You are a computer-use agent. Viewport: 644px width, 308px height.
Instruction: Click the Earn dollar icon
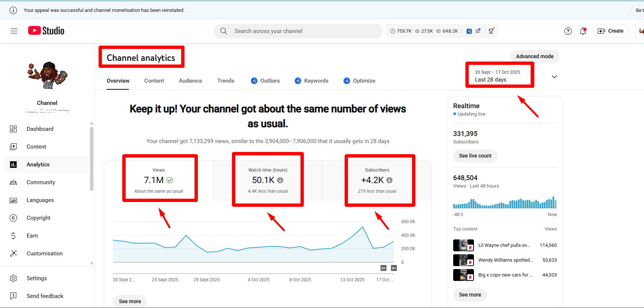click(x=13, y=236)
